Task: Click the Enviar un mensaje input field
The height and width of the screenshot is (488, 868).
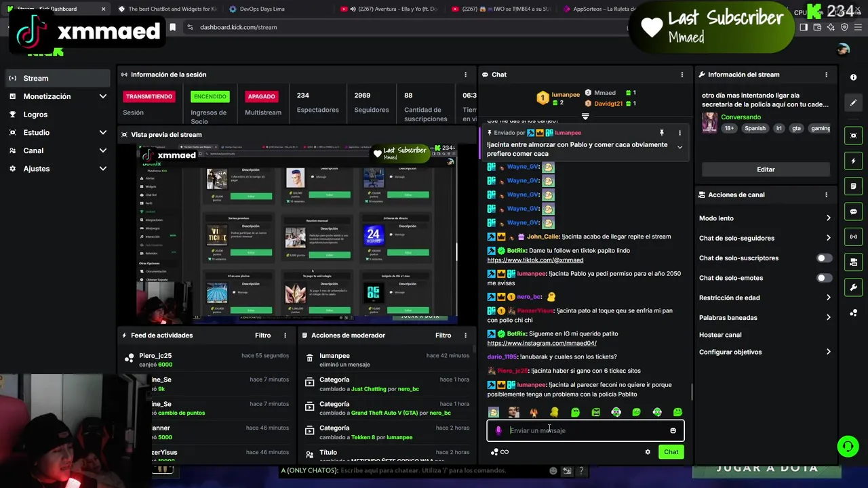Action: [x=585, y=430]
